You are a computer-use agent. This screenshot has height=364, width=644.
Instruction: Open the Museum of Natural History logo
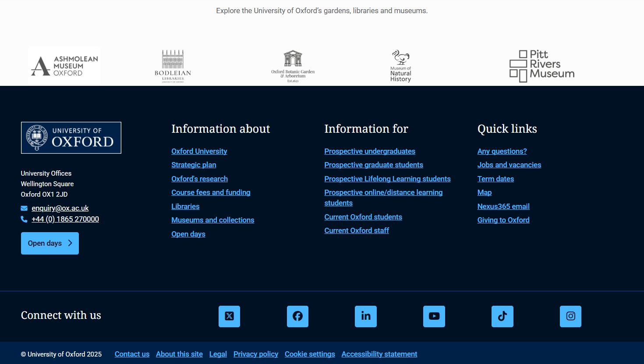click(401, 66)
